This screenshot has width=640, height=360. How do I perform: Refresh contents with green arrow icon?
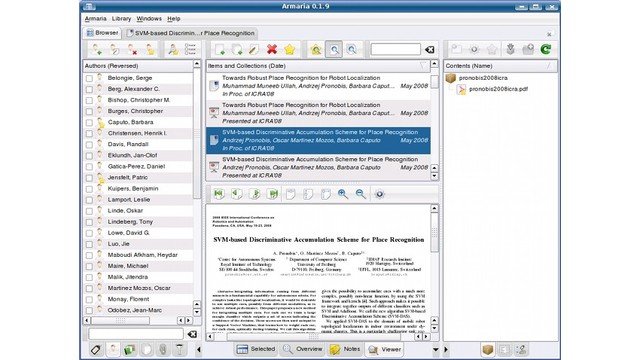coord(546,49)
